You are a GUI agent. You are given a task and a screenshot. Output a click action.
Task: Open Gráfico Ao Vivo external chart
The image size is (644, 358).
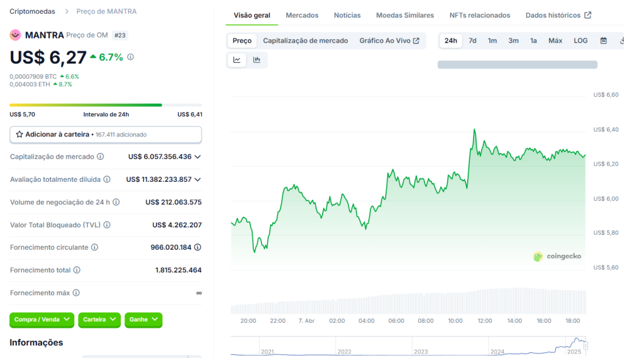389,41
